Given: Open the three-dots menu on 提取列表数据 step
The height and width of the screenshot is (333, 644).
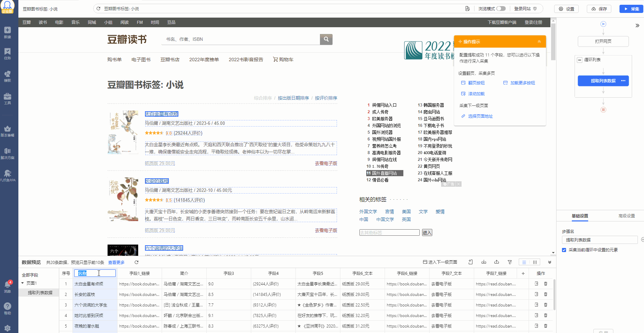Looking at the screenshot, I should [623, 81].
